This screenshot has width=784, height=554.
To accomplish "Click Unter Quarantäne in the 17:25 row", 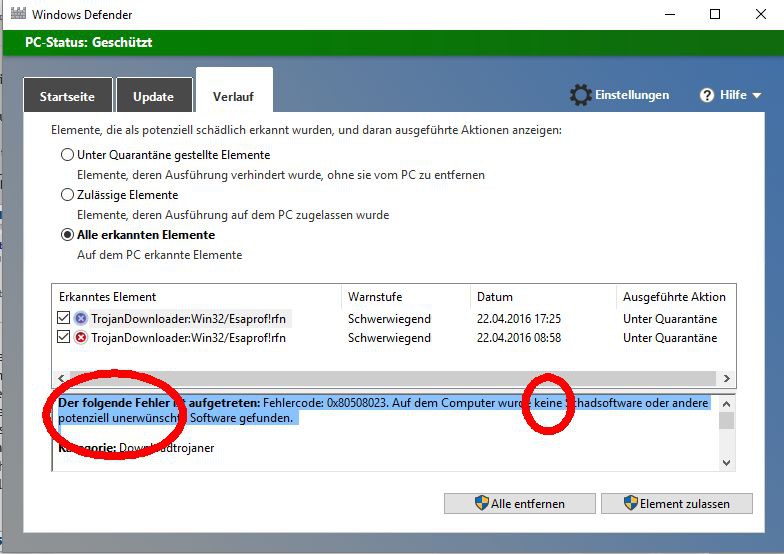I will (670, 318).
